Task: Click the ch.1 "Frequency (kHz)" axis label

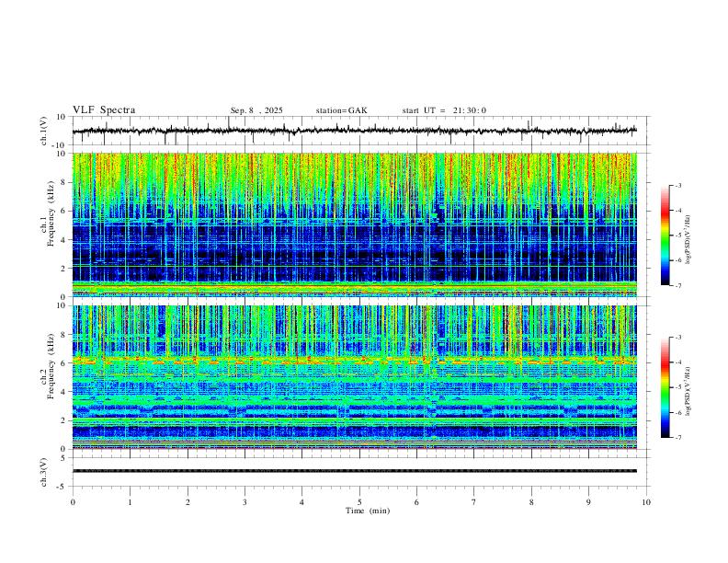Action: pos(51,213)
